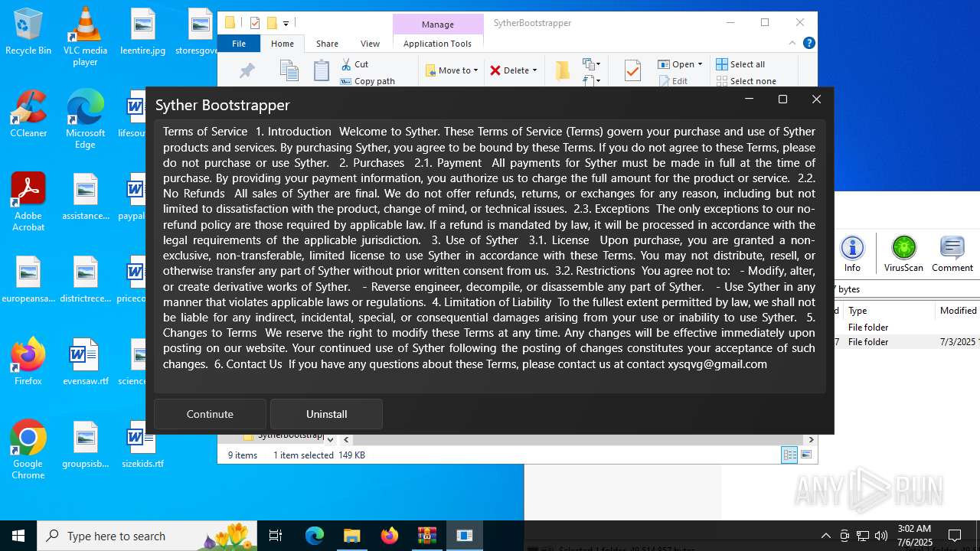Open the CCleaner desktop shortcut
Viewport: 980px width, 551px height.
(28, 114)
